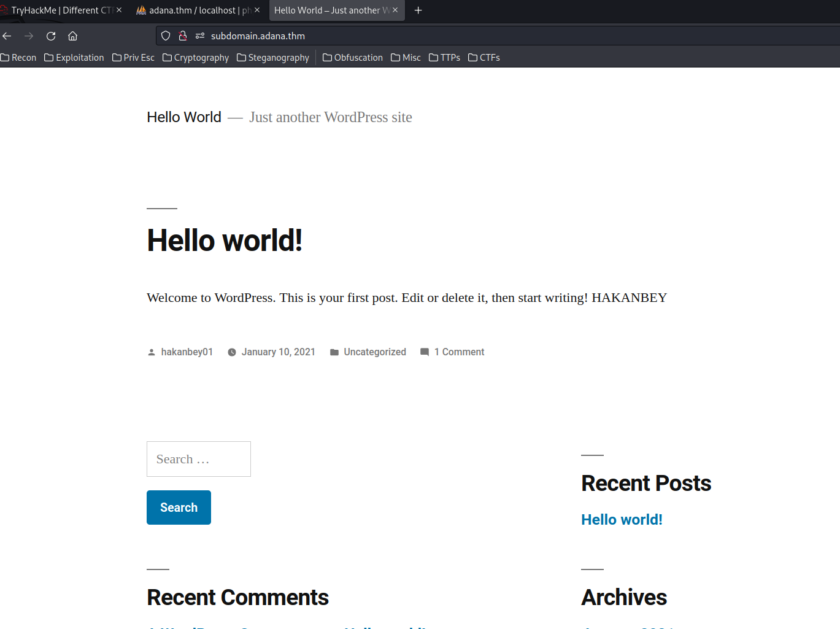Open Hello world! under Recent Posts
Viewport: 840px width, 629px height.
pyautogui.click(x=622, y=520)
